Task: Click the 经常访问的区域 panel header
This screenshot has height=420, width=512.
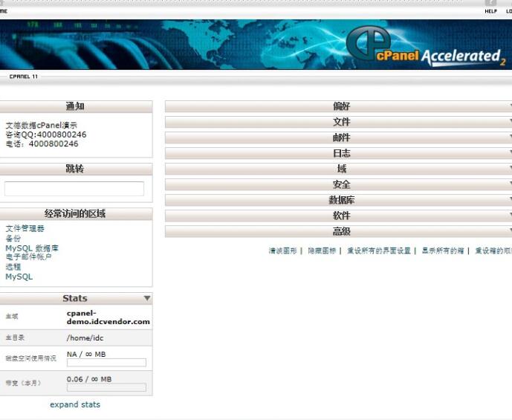Action: pos(75,213)
